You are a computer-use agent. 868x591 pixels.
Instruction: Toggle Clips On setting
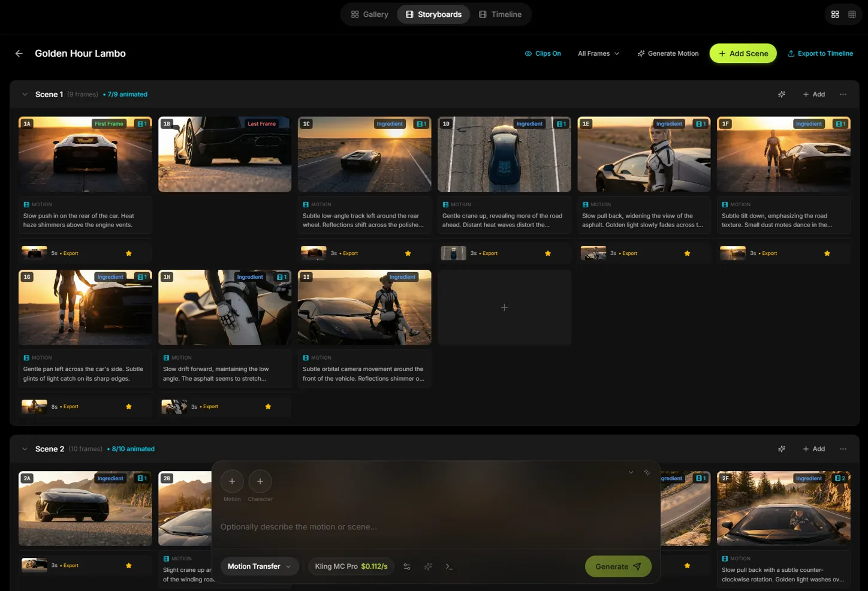[543, 53]
